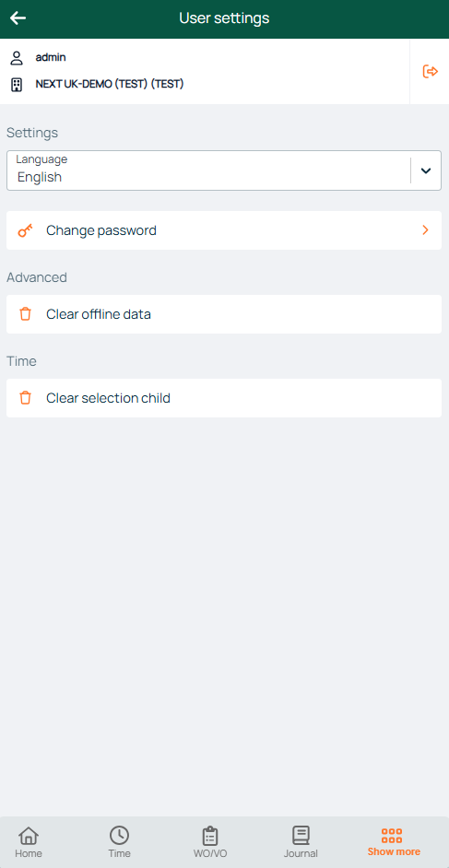Image resolution: width=449 pixels, height=868 pixels.
Task: Switch to the Journal tab
Action: [301, 842]
